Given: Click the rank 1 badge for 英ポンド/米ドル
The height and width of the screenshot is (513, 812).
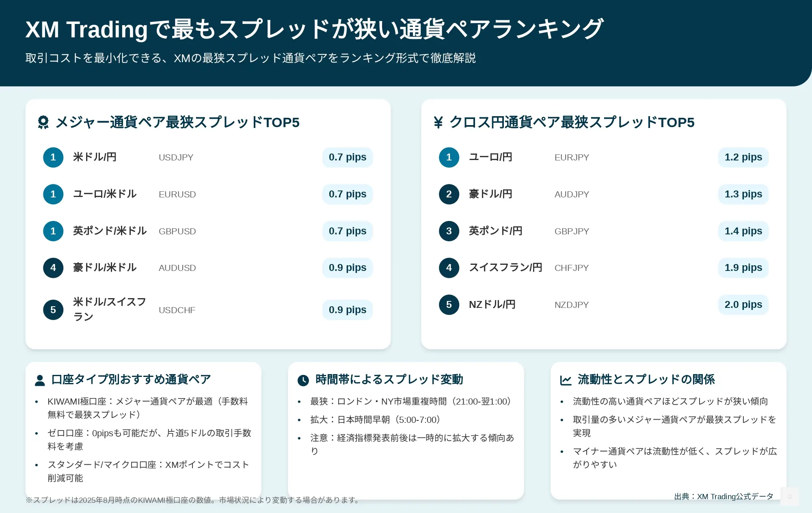Looking at the screenshot, I should pyautogui.click(x=53, y=231).
